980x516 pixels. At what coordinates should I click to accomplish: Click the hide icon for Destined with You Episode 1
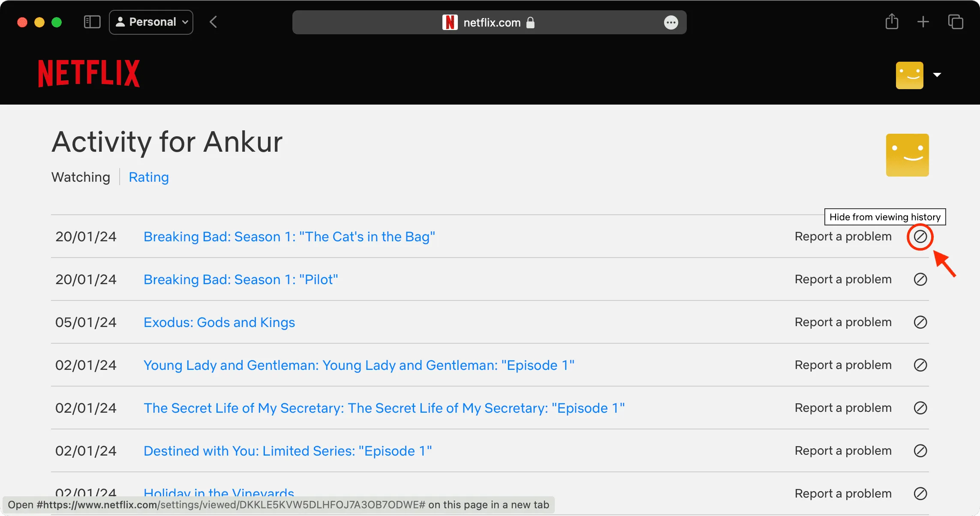(x=920, y=450)
